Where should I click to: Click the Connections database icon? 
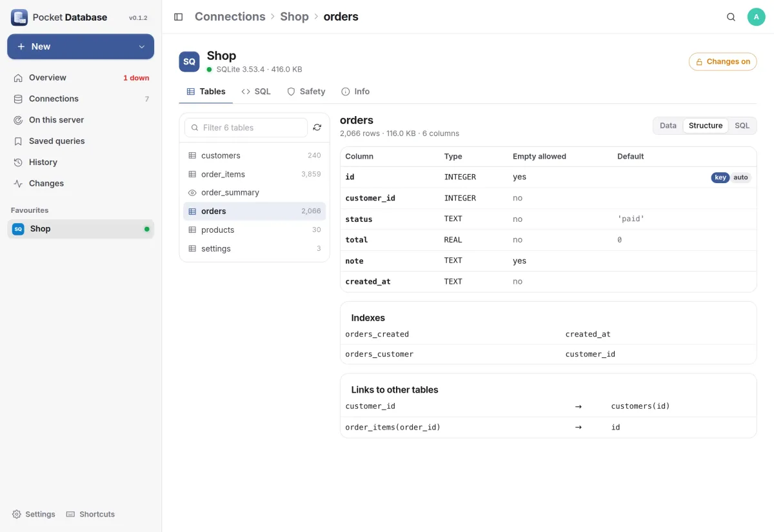tap(18, 99)
